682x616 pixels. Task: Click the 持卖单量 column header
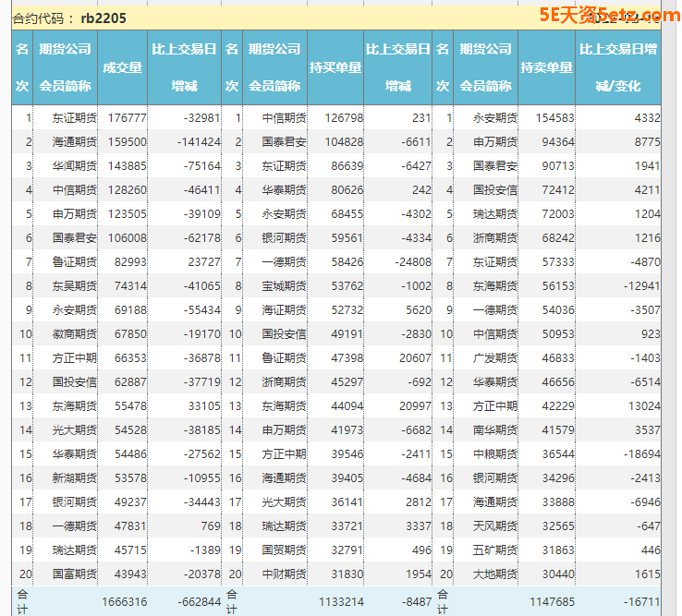pyautogui.click(x=546, y=67)
